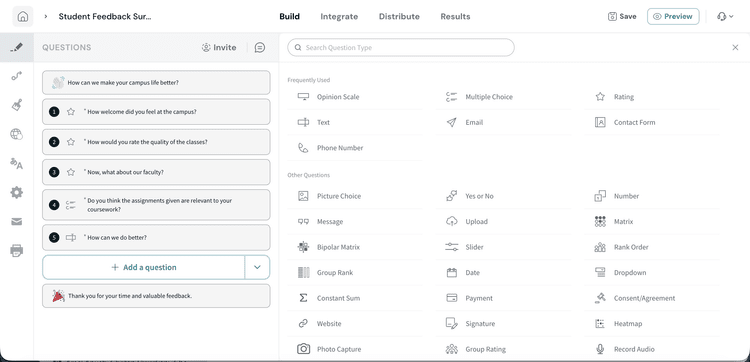
Task: Choose the Email question type
Action: click(504, 122)
